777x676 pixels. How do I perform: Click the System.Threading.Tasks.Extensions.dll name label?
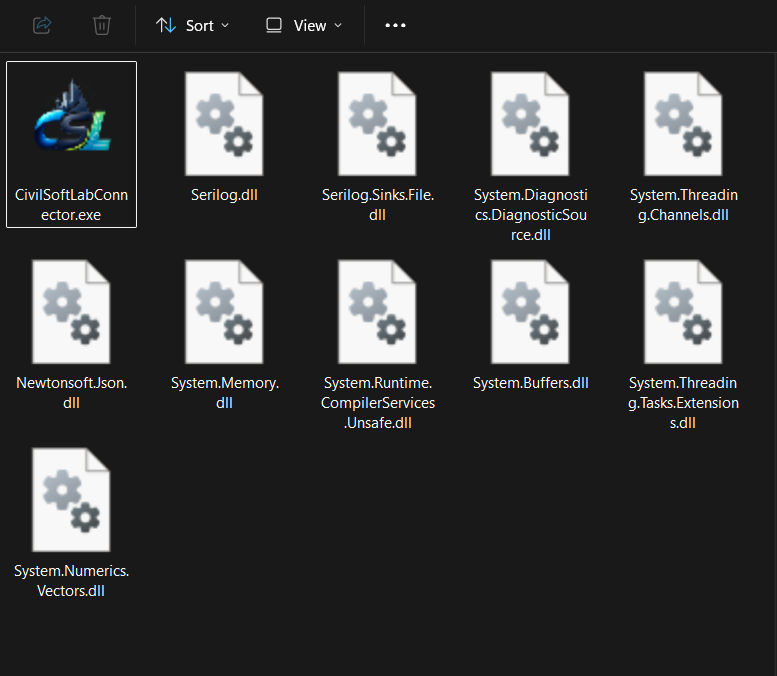coord(683,402)
